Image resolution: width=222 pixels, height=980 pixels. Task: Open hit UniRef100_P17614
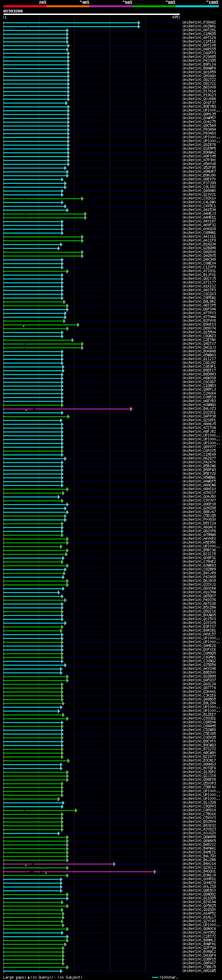pos(199,91)
